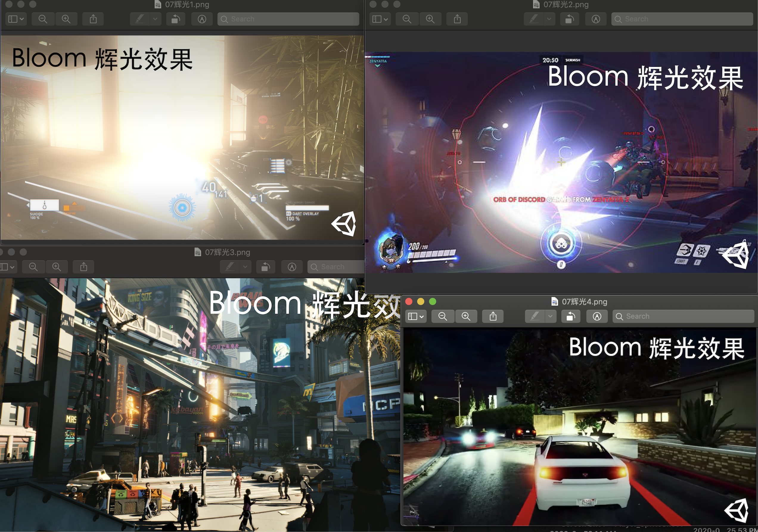Share 07辉光3.png via share icon
Screen dimensions: 758x532
[x=83, y=267]
